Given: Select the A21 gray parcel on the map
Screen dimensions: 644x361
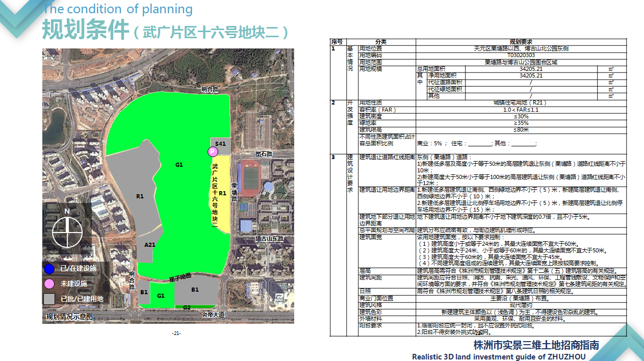Looking at the screenshot, I should [x=149, y=245].
